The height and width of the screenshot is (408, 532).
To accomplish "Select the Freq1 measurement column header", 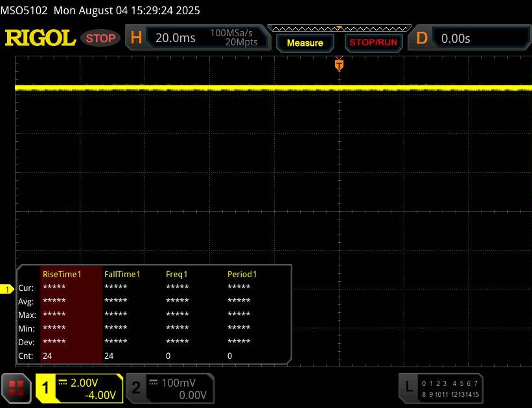I will tap(177, 274).
